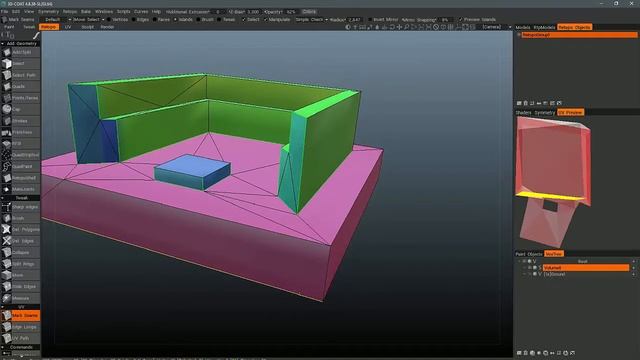This screenshot has width=640, height=360.
Task: Select the Del. Edges tool
Action: [20, 241]
